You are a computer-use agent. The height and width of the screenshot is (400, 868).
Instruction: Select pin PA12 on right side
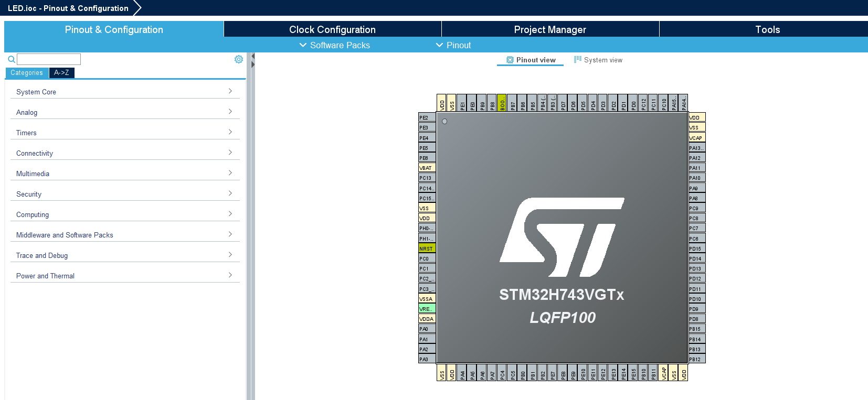click(x=697, y=158)
